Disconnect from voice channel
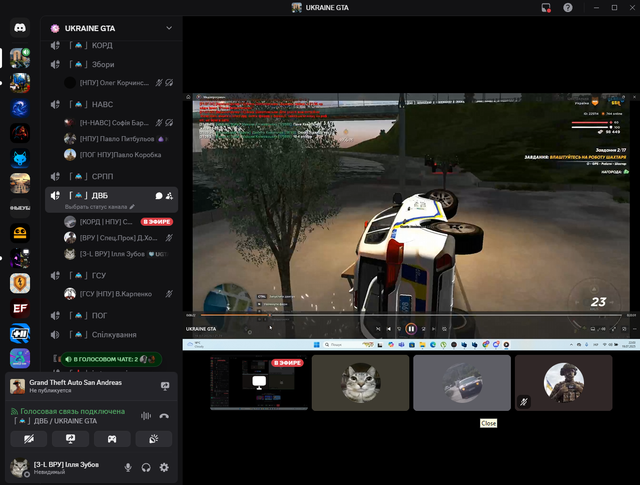 point(164,416)
